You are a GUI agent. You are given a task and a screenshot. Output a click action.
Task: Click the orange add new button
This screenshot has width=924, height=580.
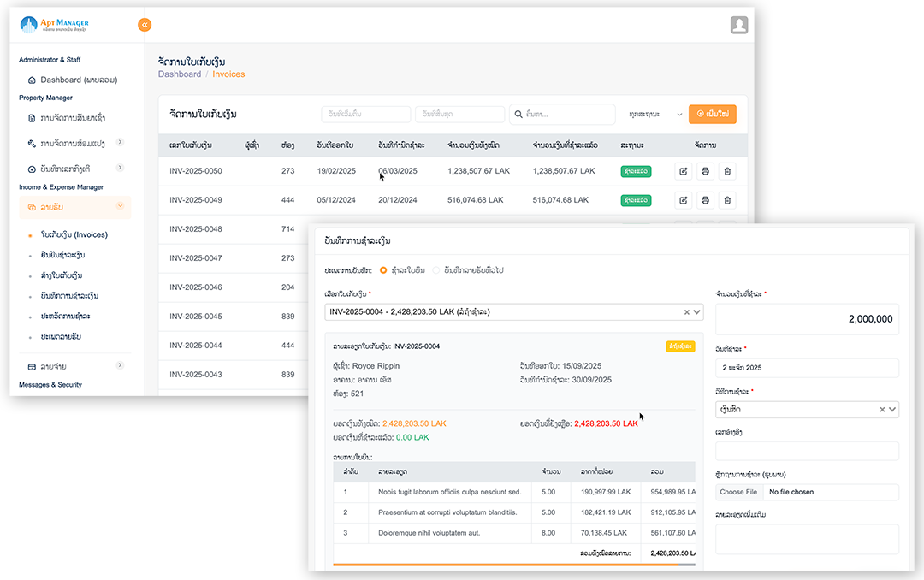click(712, 114)
